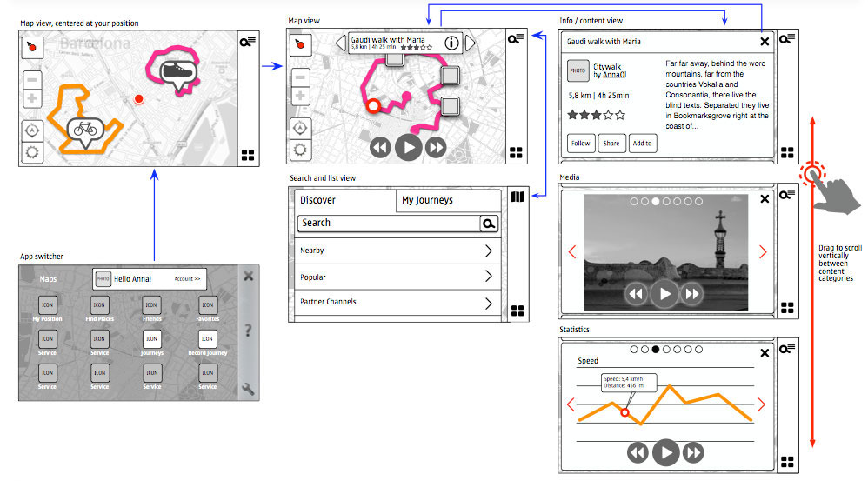Expand the Popular list row

489,277
